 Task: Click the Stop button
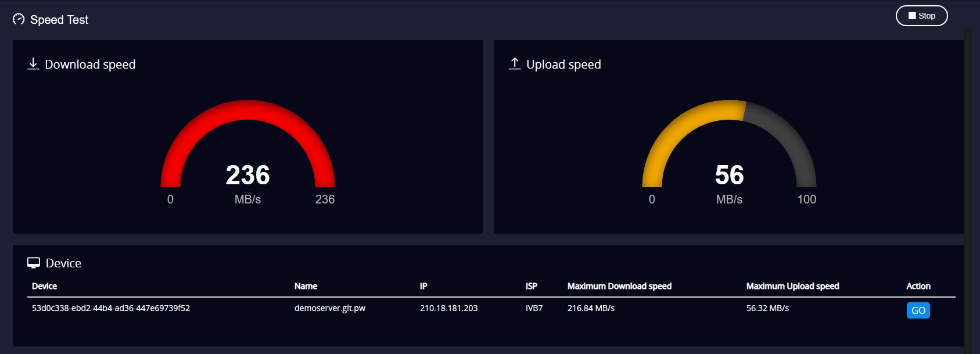921,16
